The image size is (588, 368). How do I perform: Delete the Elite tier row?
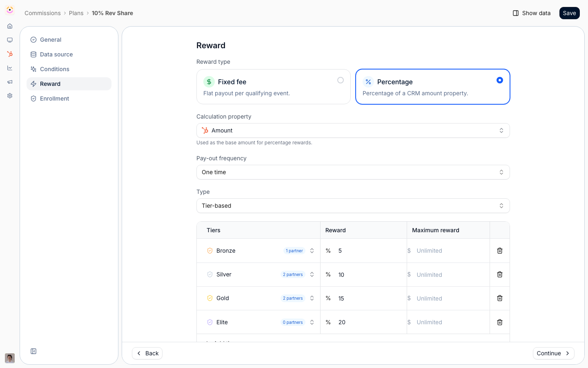point(500,322)
